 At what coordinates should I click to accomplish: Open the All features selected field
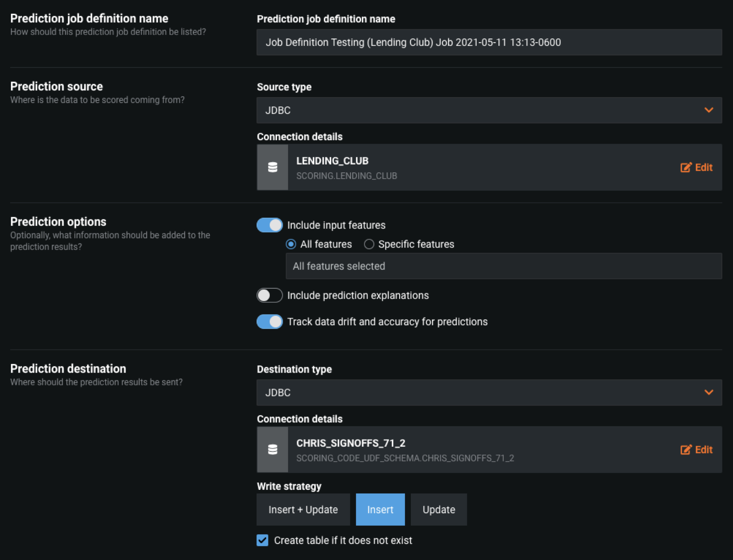point(503,266)
